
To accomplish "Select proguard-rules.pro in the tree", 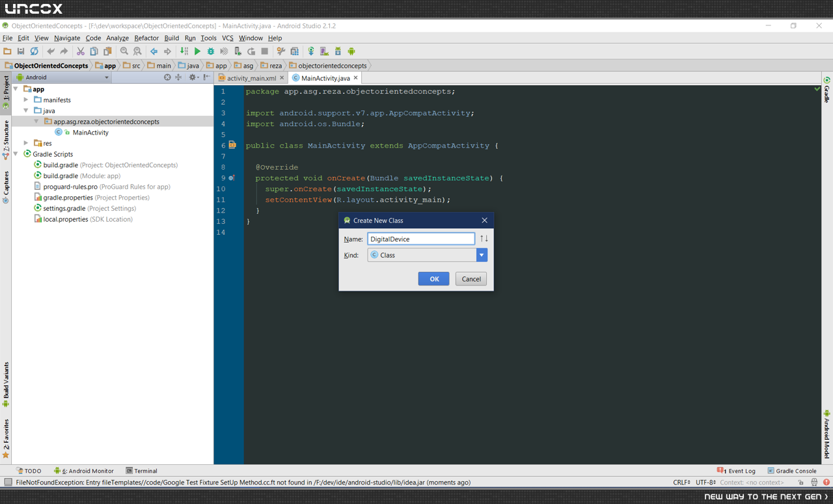I will pyautogui.click(x=102, y=187).
